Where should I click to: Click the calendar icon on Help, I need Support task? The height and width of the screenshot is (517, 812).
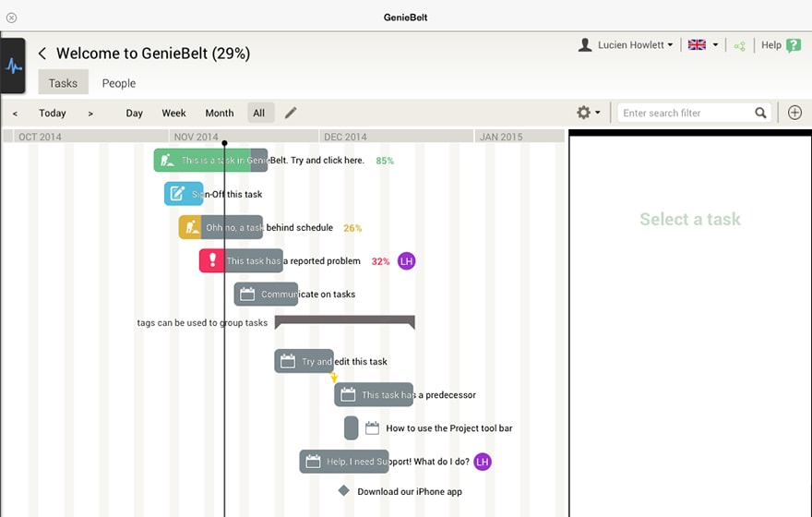[313, 461]
